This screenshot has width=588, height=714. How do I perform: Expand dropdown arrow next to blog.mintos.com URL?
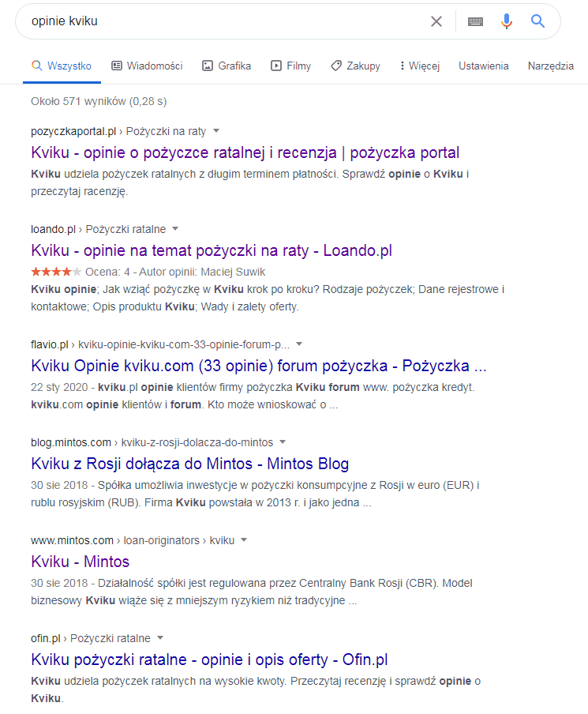pos(283,442)
